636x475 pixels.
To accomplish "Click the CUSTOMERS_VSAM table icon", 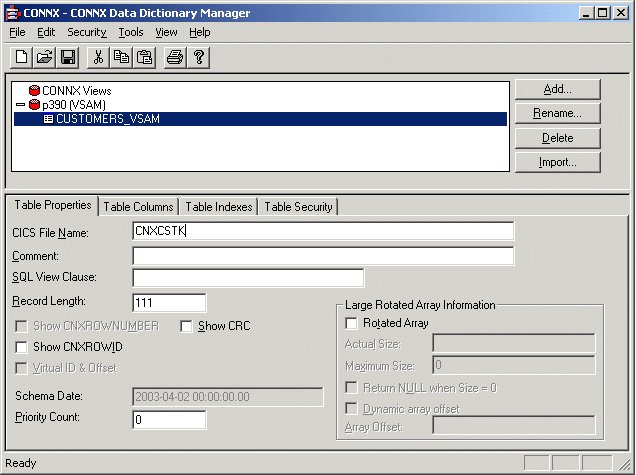I will (x=48, y=119).
